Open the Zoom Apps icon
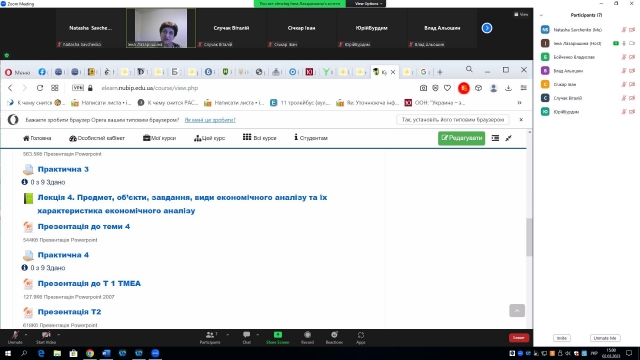This screenshot has height=360, width=640. point(361,335)
